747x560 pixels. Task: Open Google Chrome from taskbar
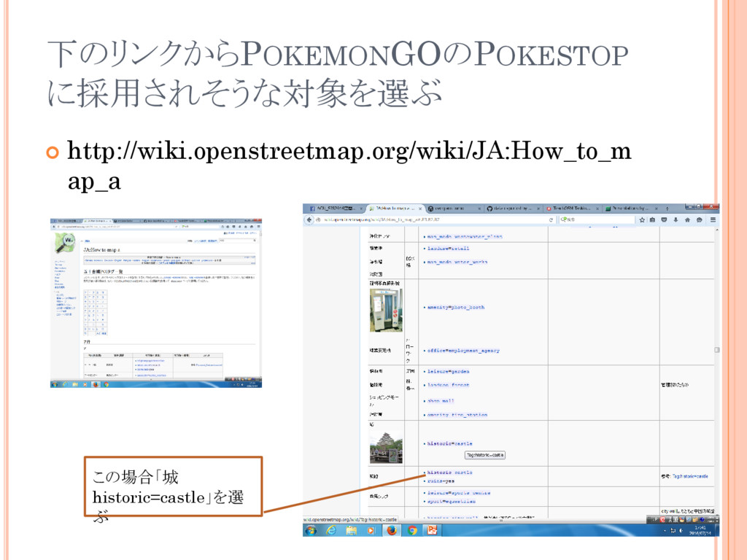(412, 530)
